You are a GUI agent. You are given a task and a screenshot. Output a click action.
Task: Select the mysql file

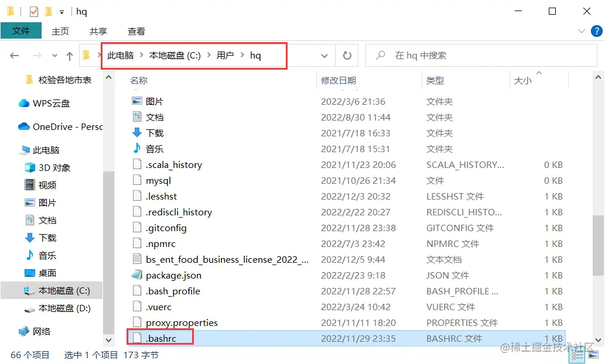coord(158,180)
